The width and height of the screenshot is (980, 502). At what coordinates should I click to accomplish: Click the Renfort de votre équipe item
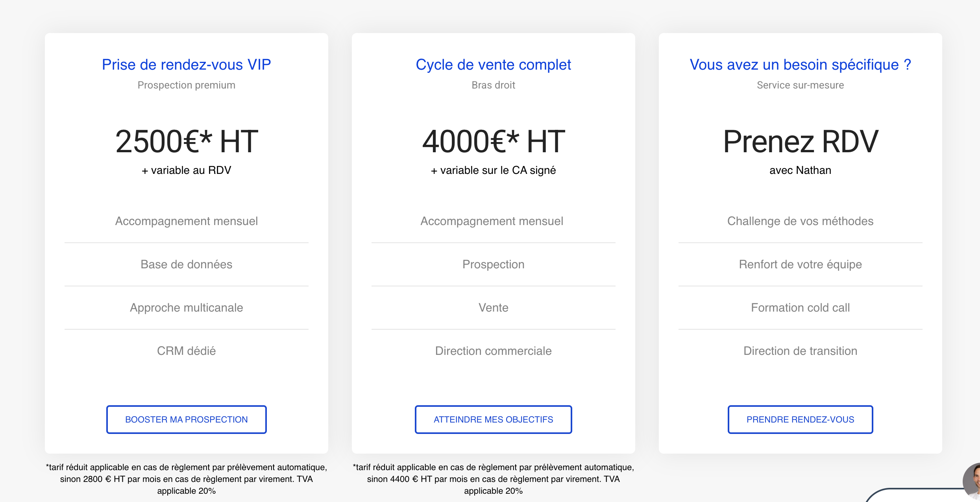point(801,264)
